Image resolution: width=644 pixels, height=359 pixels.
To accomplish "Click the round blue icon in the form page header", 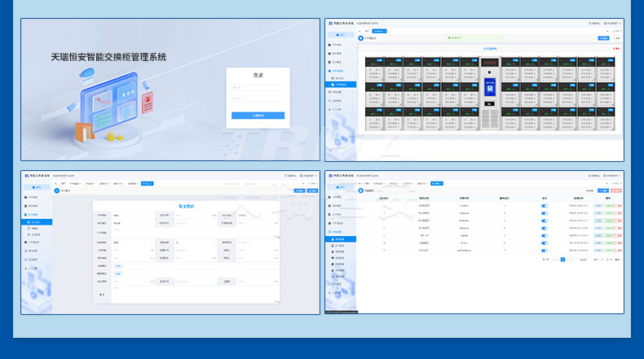I will (x=56, y=190).
